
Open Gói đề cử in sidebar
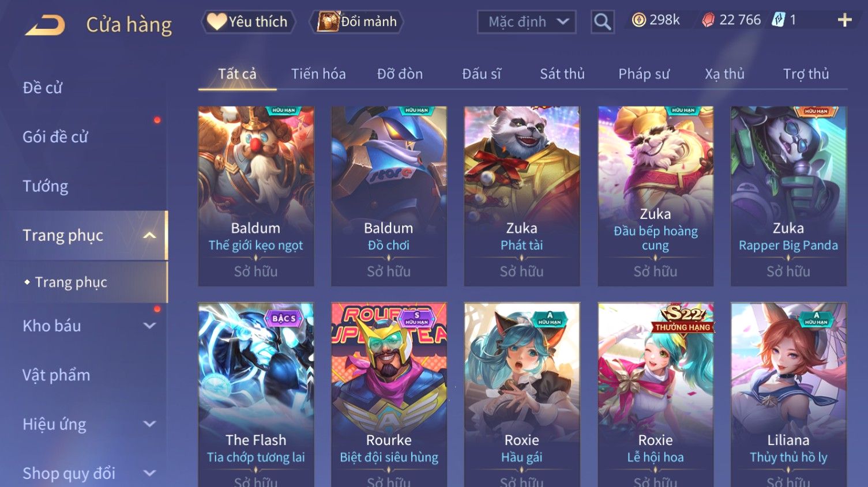[x=55, y=137]
